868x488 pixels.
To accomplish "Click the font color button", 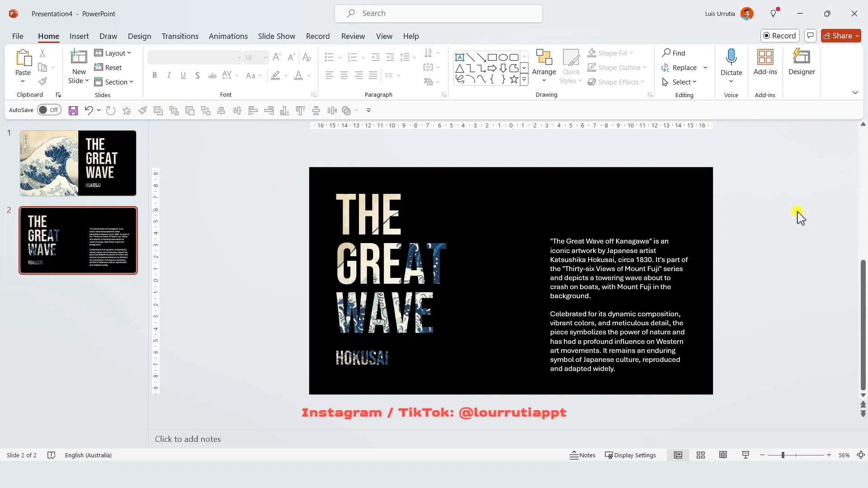I will 298,75.
